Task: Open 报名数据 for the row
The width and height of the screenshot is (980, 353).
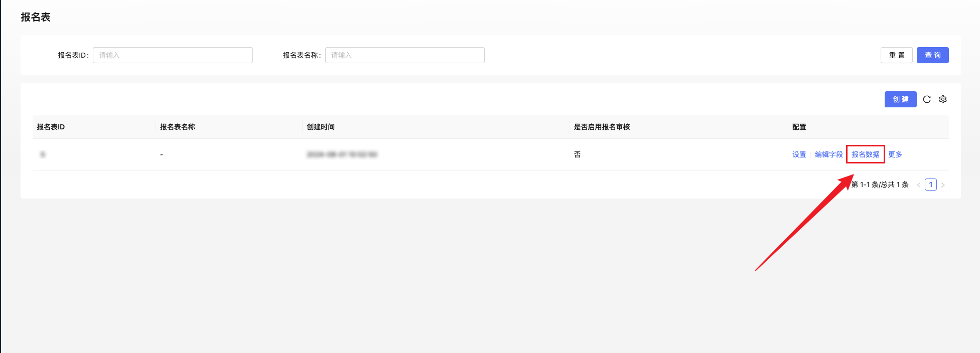Action: (865, 154)
